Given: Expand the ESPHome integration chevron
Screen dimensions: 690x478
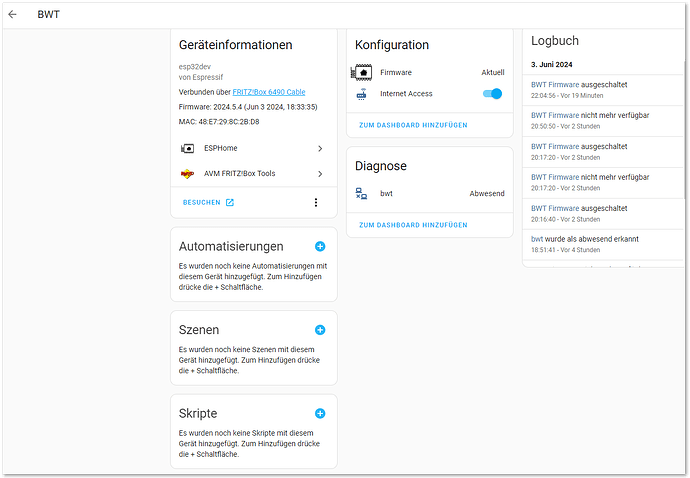Looking at the screenshot, I should pyautogui.click(x=320, y=148).
